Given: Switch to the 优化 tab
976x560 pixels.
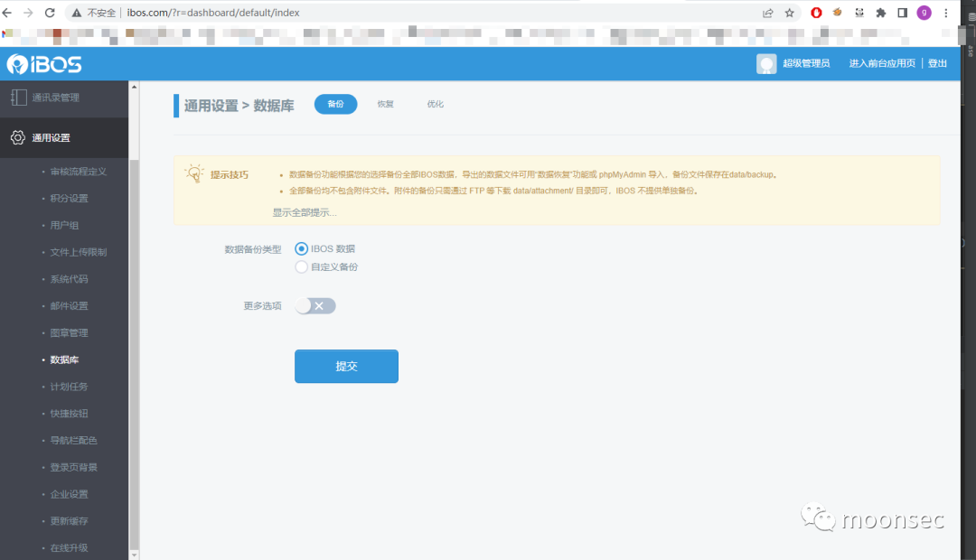Looking at the screenshot, I should tap(436, 105).
